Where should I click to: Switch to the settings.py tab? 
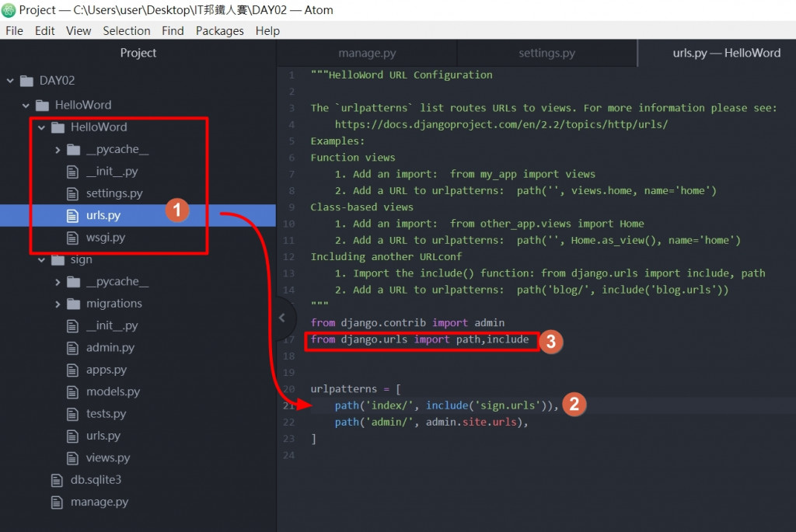[x=546, y=53]
